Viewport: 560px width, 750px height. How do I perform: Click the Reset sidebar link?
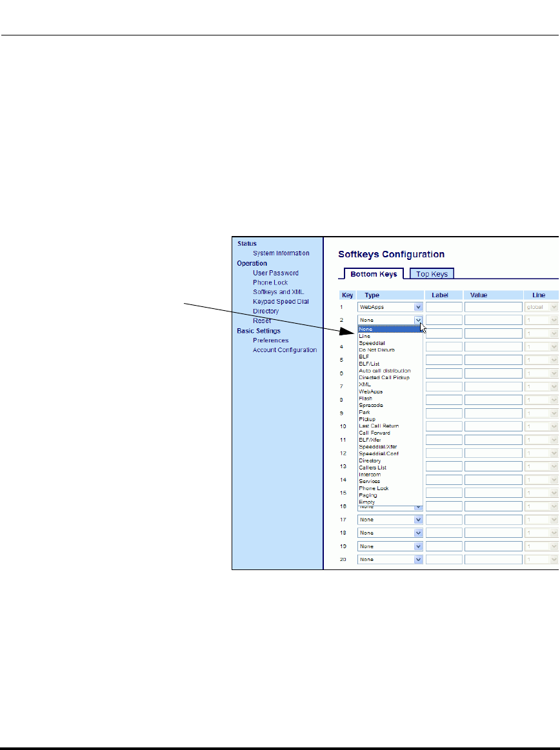tap(262, 321)
